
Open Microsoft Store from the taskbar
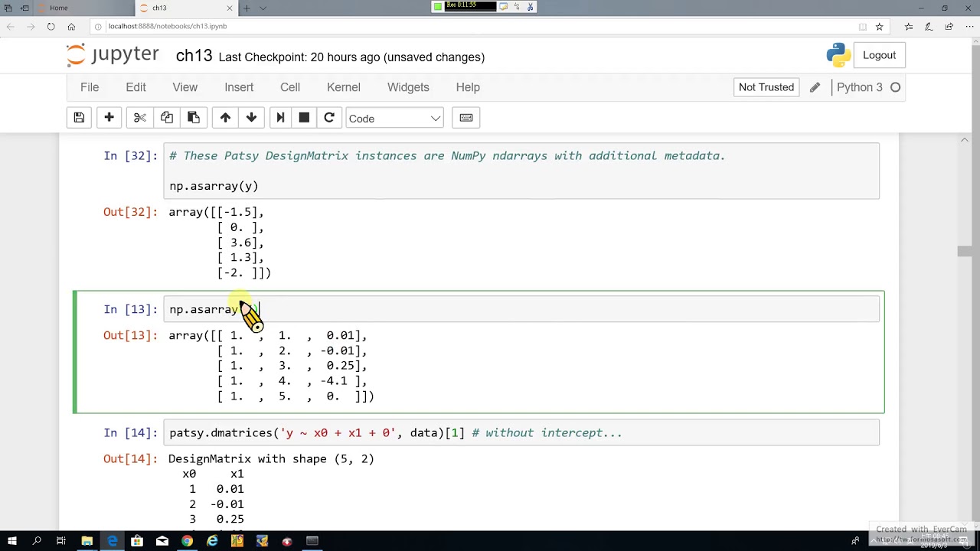(x=137, y=541)
